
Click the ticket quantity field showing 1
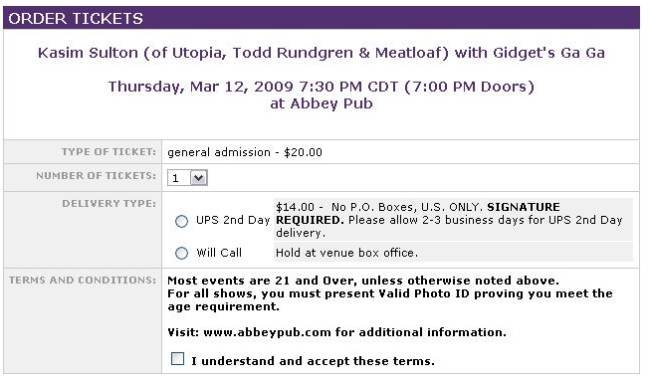coord(187,178)
